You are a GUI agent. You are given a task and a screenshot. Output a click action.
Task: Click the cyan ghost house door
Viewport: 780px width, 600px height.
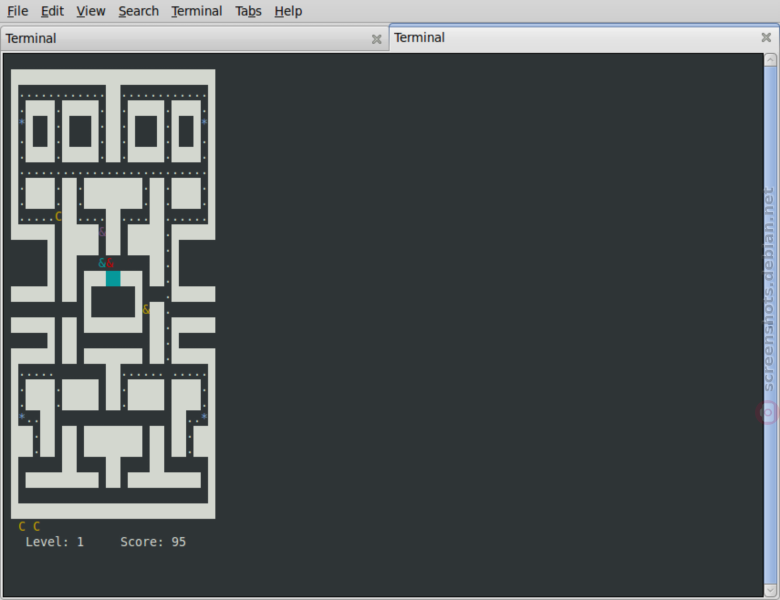coord(113,279)
